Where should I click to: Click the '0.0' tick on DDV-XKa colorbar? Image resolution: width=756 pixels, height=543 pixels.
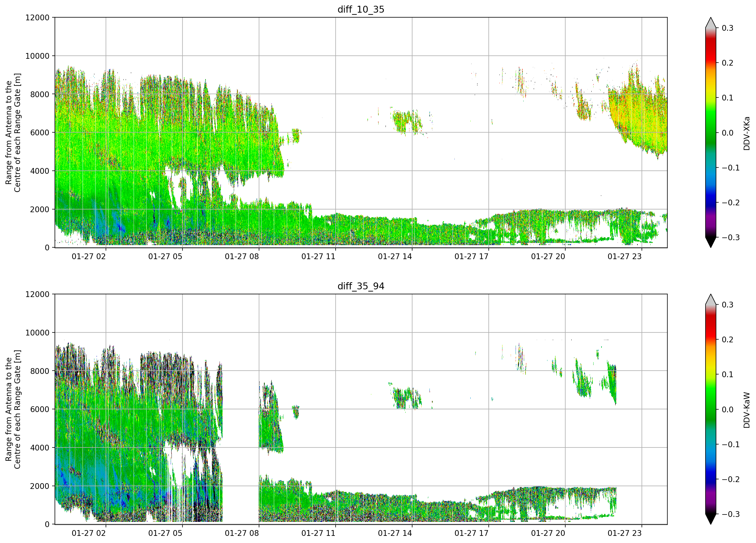[728, 133]
